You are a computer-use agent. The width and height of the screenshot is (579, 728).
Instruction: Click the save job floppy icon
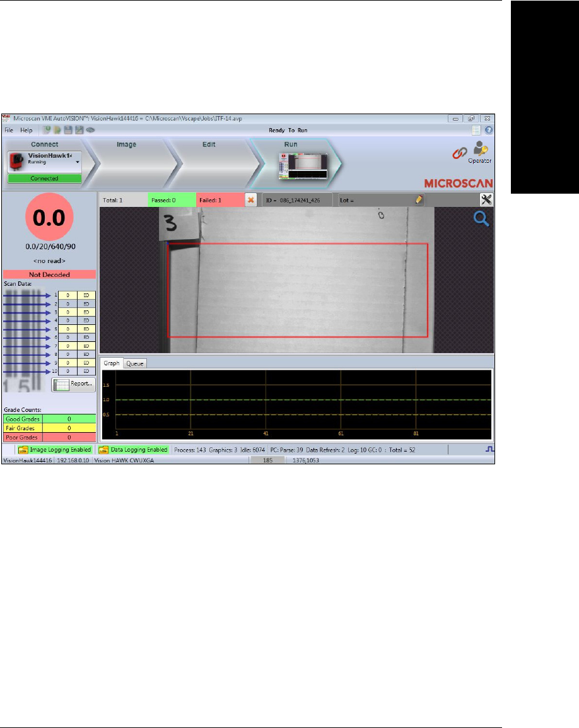pyautogui.click(x=68, y=131)
